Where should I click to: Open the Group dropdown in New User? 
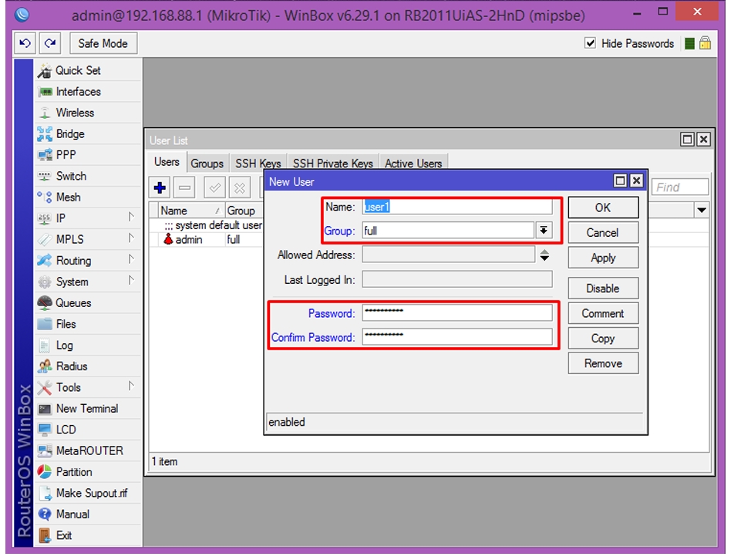coord(544,231)
